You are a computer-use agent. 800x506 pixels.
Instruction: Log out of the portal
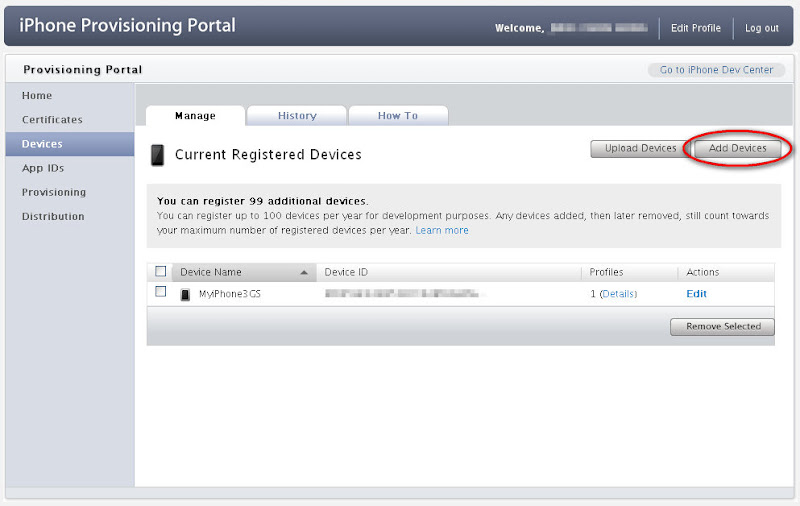[x=762, y=28]
